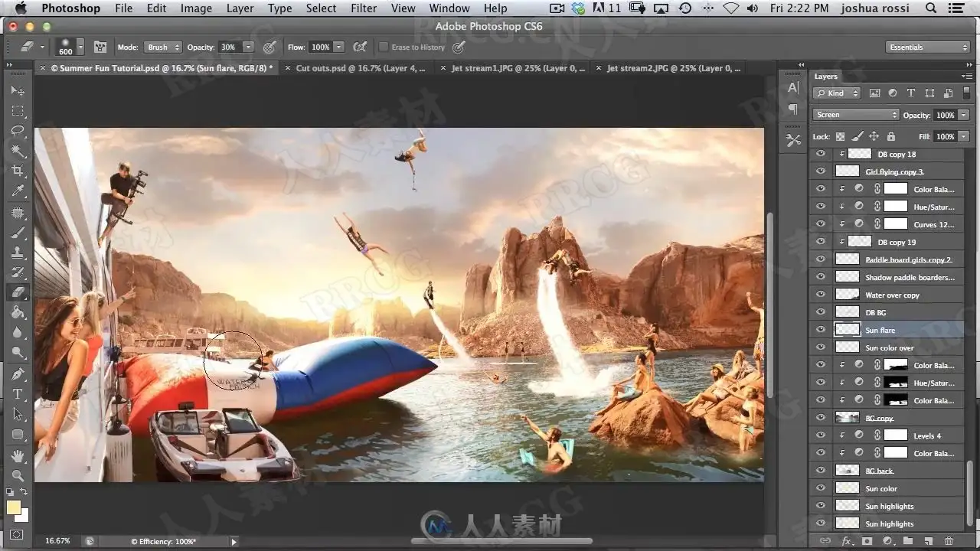Select the Eyedropper tool
The height and width of the screenshot is (551, 980).
18,191
